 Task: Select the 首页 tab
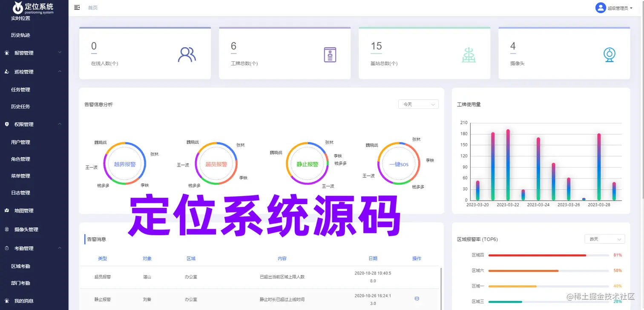point(93,7)
